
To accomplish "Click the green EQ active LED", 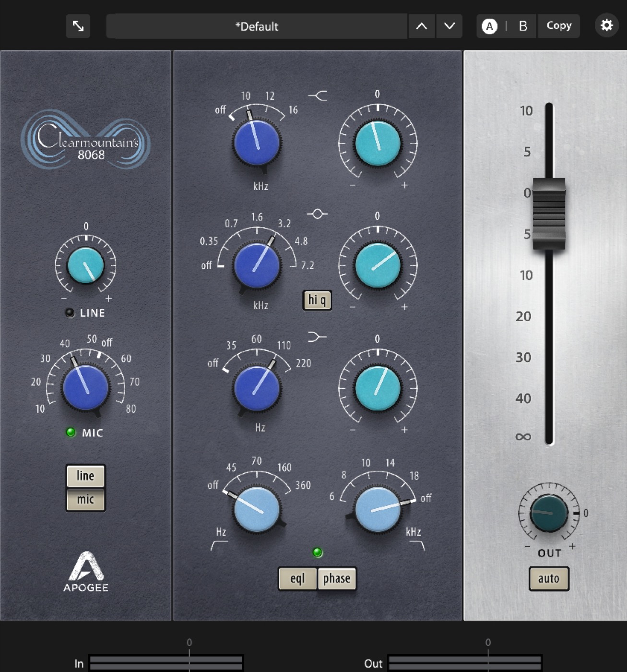I will coord(317,552).
